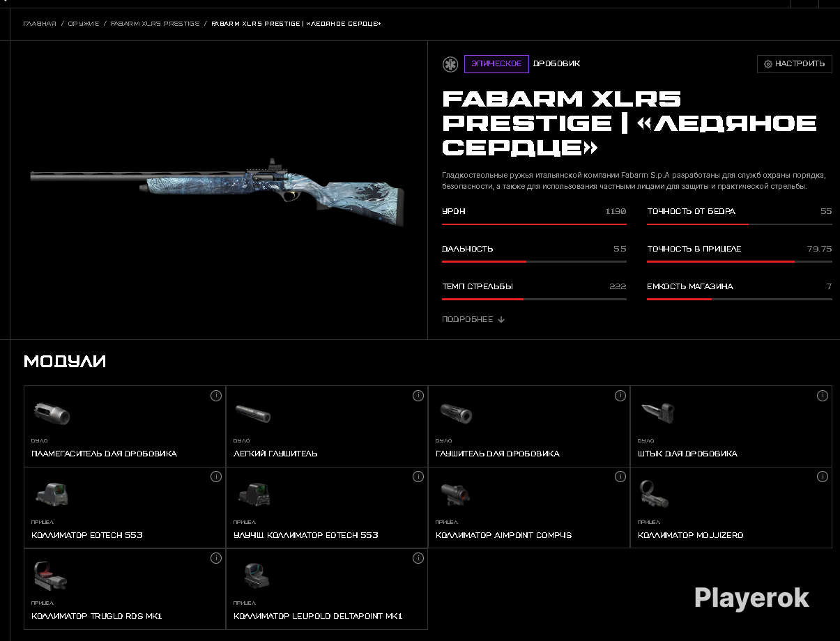
Task: Click the Aimpoint CompM4S sight image
Action: pos(456,495)
